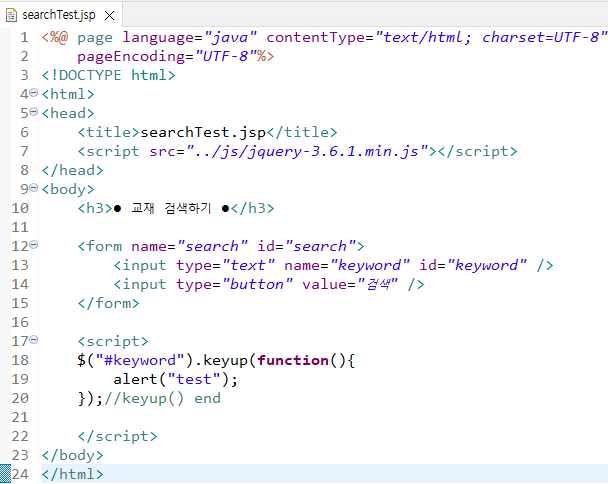608x484 pixels.
Task: Click the closing html tag on line 24
Action: pyautogui.click(x=73, y=474)
